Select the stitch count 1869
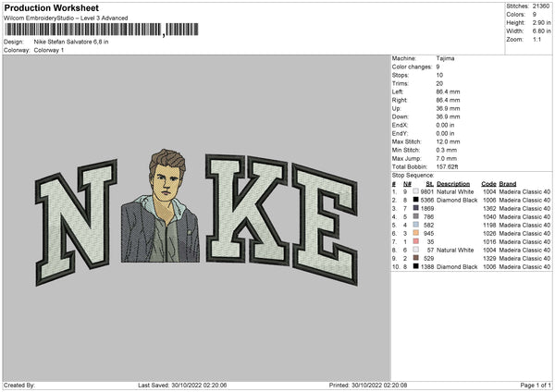The width and height of the screenshot is (555, 392). click(427, 208)
